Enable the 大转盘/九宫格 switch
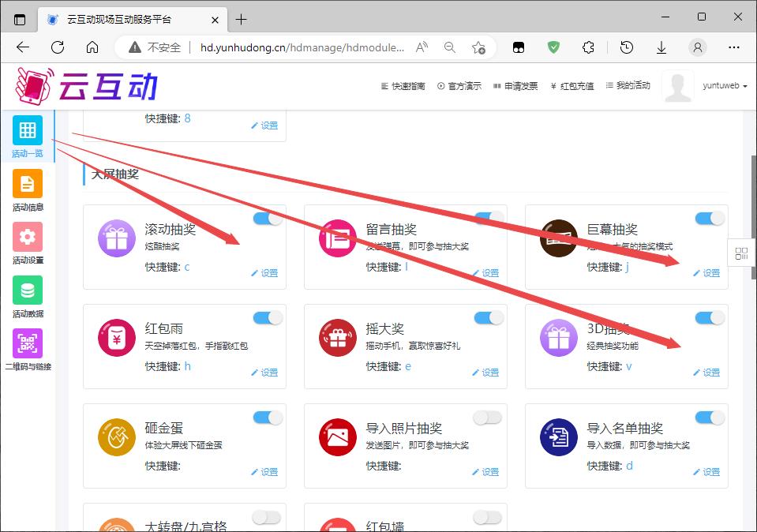757x532 pixels. [267, 517]
